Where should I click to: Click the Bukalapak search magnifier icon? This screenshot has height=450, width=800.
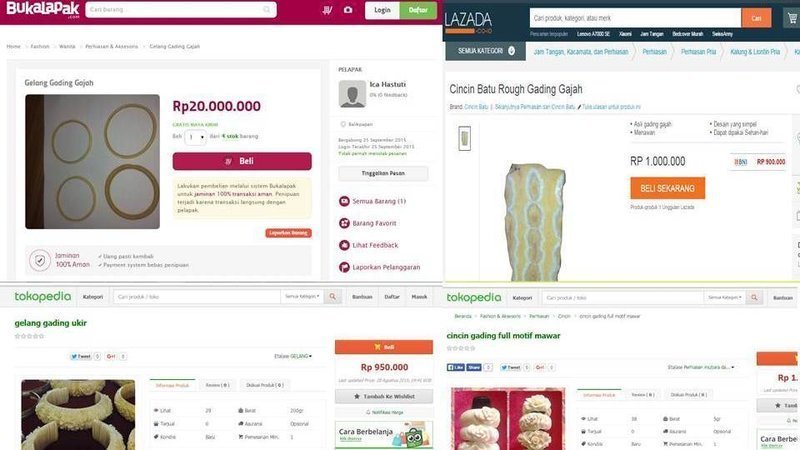coord(267,10)
